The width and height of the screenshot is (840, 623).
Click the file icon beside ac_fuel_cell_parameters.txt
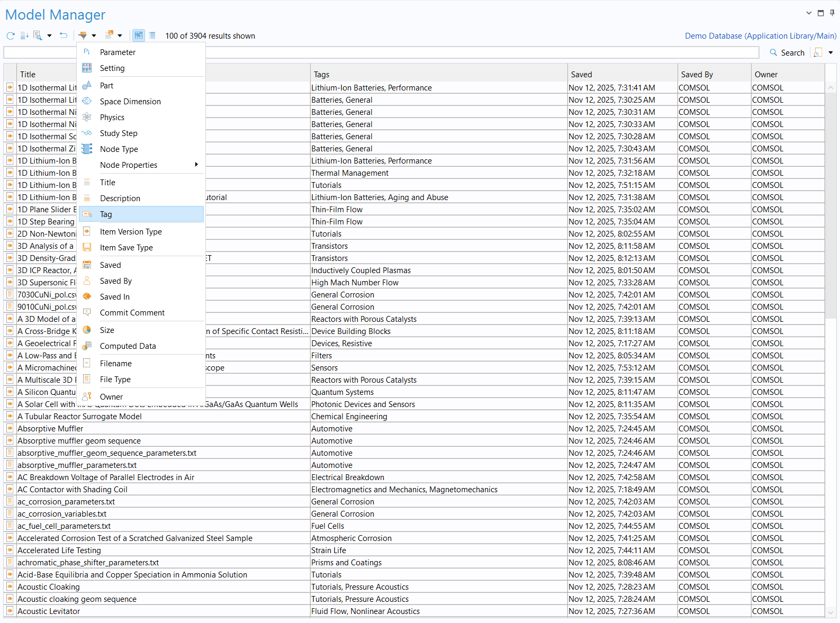pyautogui.click(x=10, y=526)
